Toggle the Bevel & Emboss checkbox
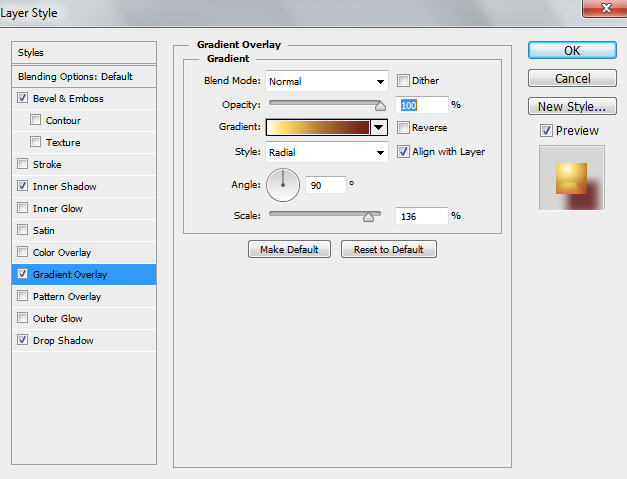Screen dimensions: 627x479 point(22,98)
